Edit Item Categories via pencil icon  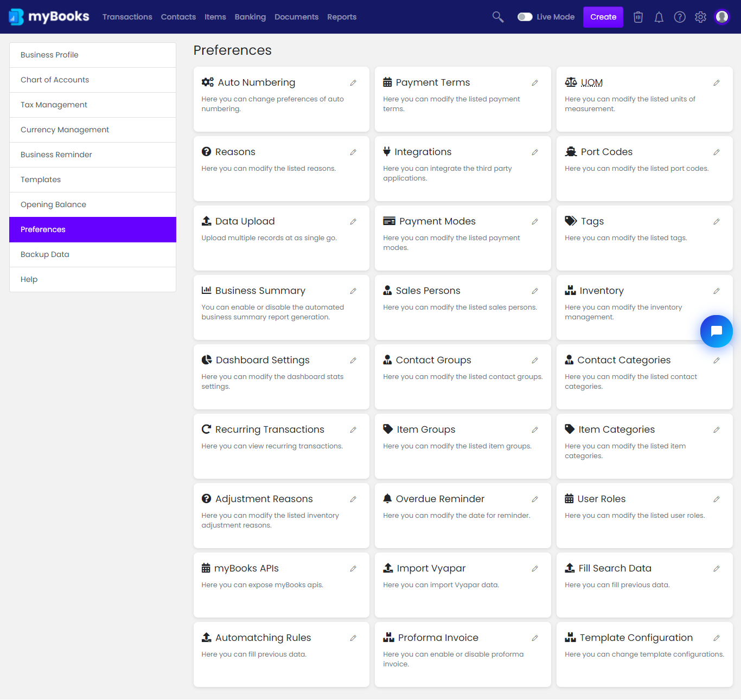717,430
